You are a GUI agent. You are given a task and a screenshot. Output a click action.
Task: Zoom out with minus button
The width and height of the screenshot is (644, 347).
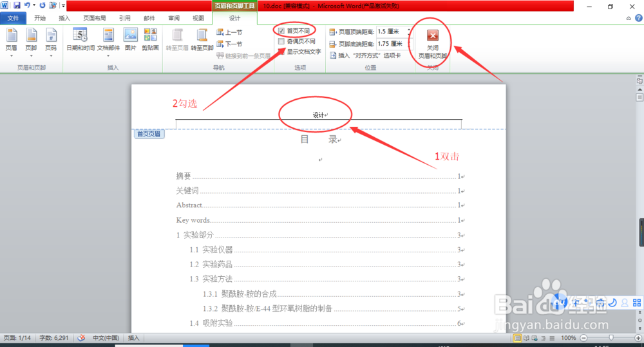coord(583,338)
